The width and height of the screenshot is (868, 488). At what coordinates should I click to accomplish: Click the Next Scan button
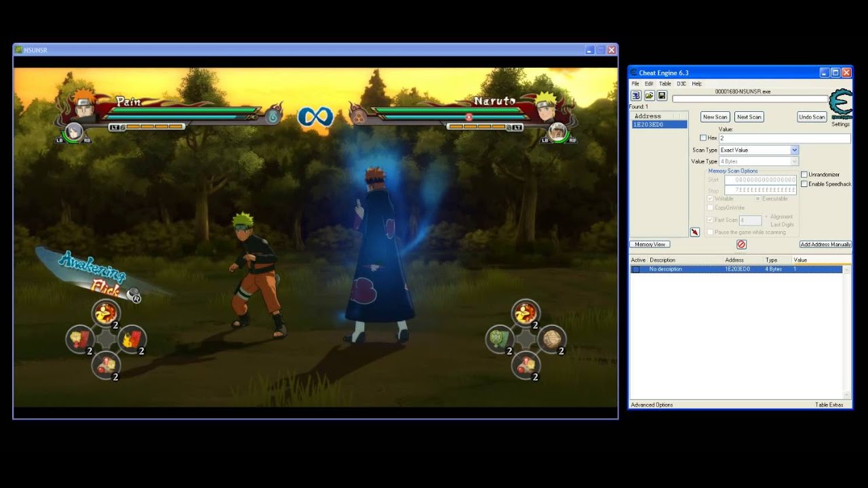(x=749, y=117)
